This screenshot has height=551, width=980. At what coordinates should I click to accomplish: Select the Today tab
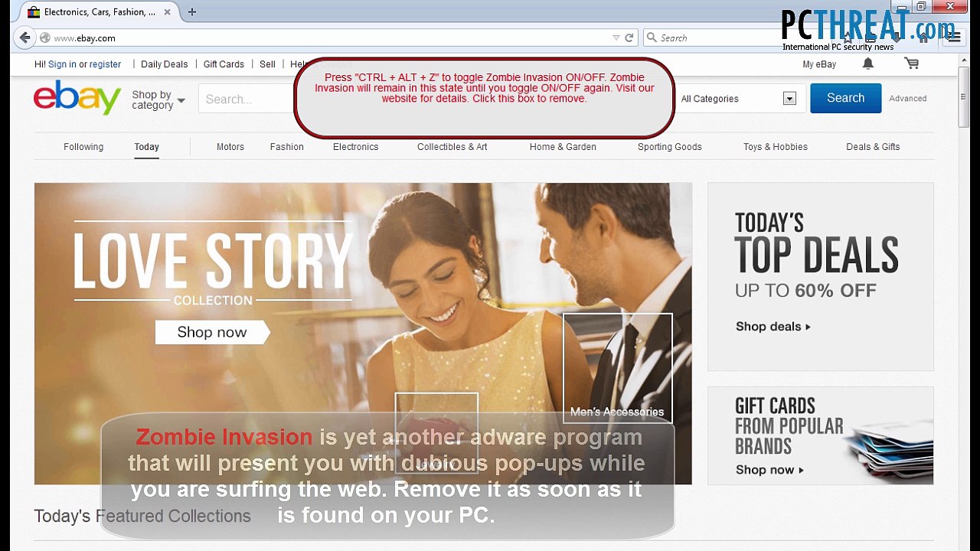(x=146, y=147)
